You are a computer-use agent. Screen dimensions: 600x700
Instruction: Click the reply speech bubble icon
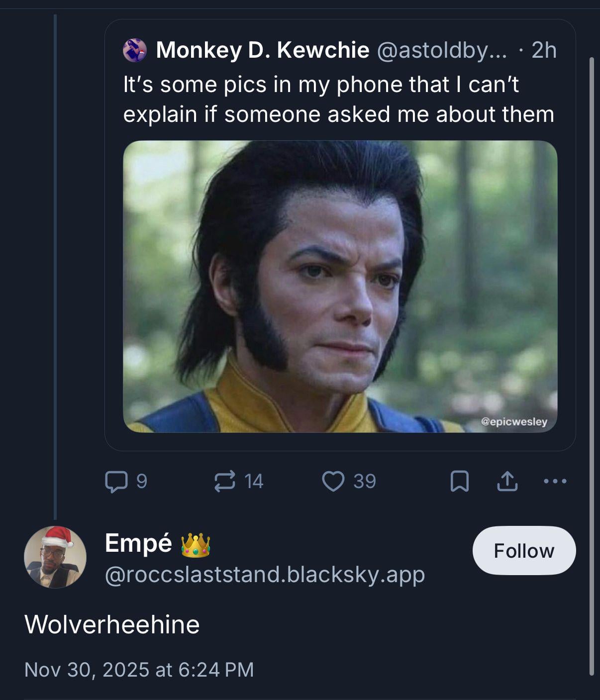tap(116, 481)
